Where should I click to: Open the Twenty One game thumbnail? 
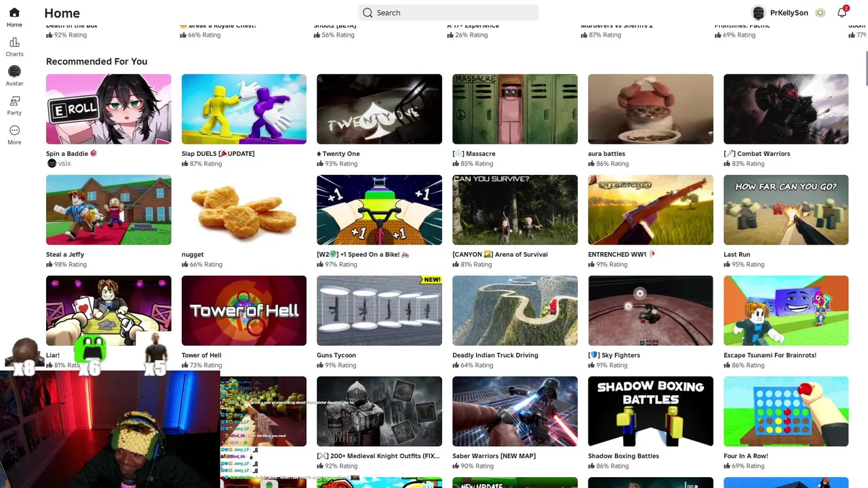pyautogui.click(x=379, y=109)
